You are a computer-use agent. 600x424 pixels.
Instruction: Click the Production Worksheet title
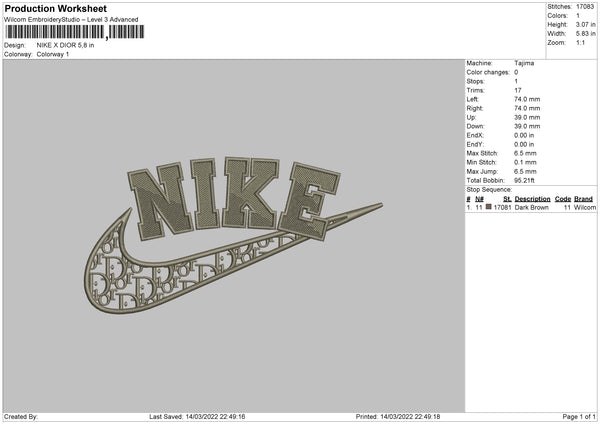[55, 8]
